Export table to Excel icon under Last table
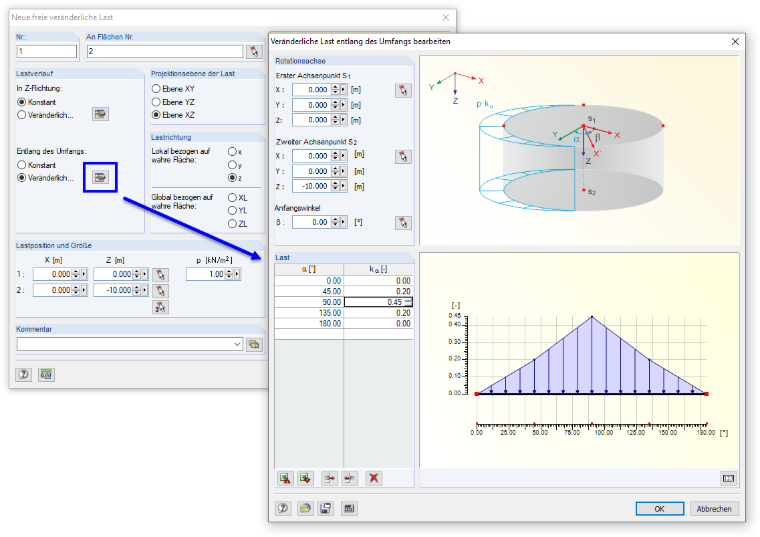This screenshot has height=537, width=760. point(305,479)
